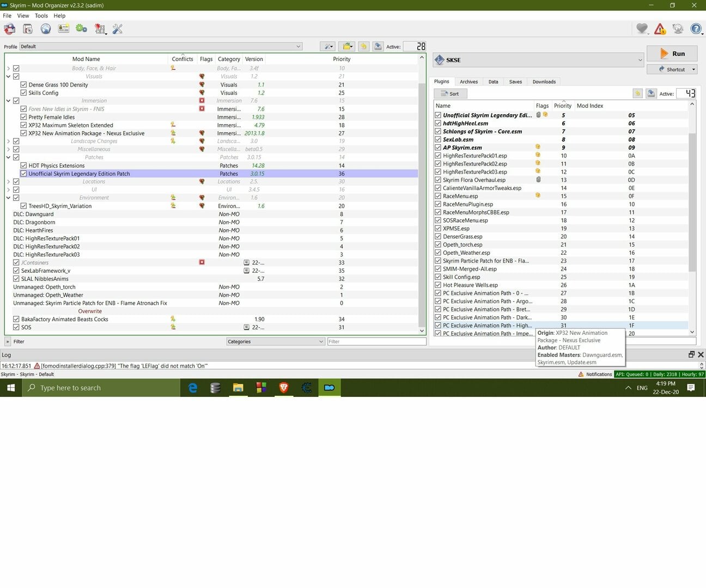
Task: Open the View menu
Action: pos(23,16)
